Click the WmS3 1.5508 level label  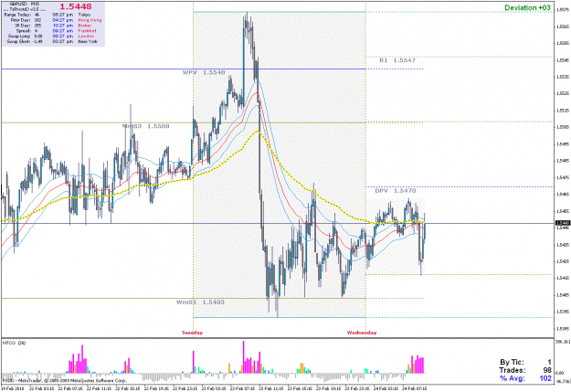(x=145, y=126)
